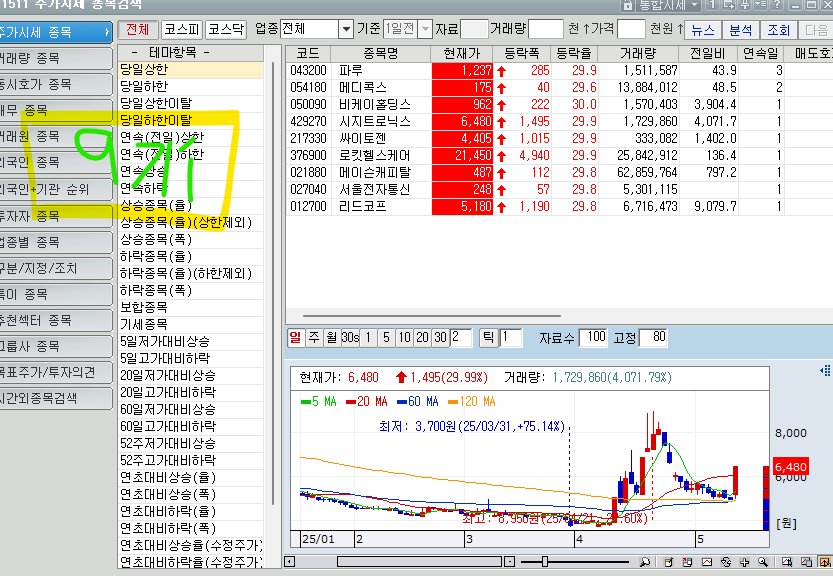Image resolution: width=833 pixels, height=576 pixels.
Task: Select the 전체 market filter
Action: pyautogui.click(x=138, y=29)
